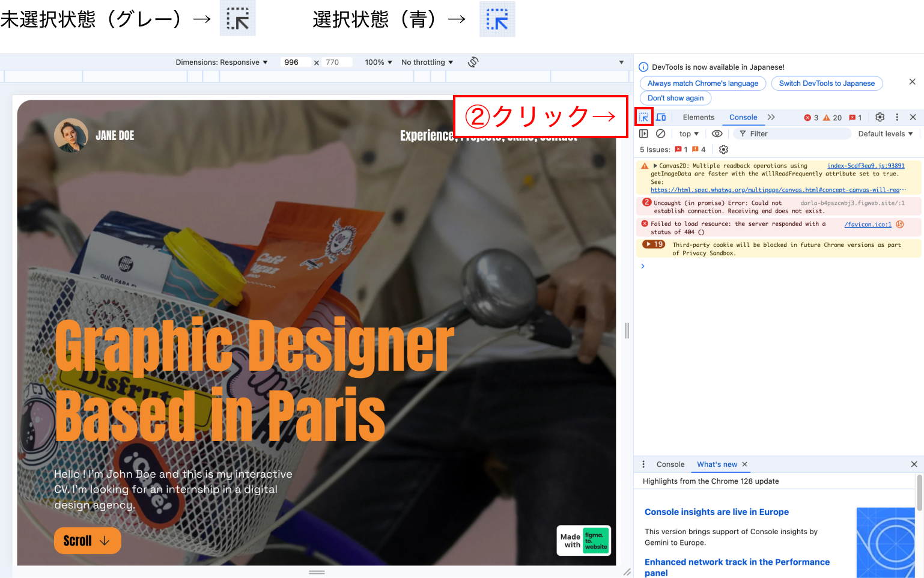Show the console sidebar panel

click(x=643, y=133)
